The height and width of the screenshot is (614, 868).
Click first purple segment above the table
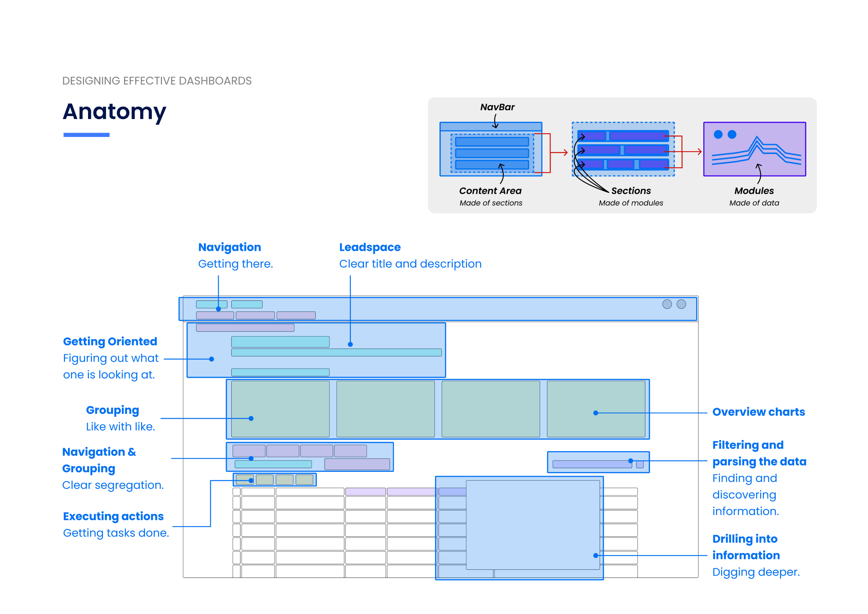(x=249, y=451)
